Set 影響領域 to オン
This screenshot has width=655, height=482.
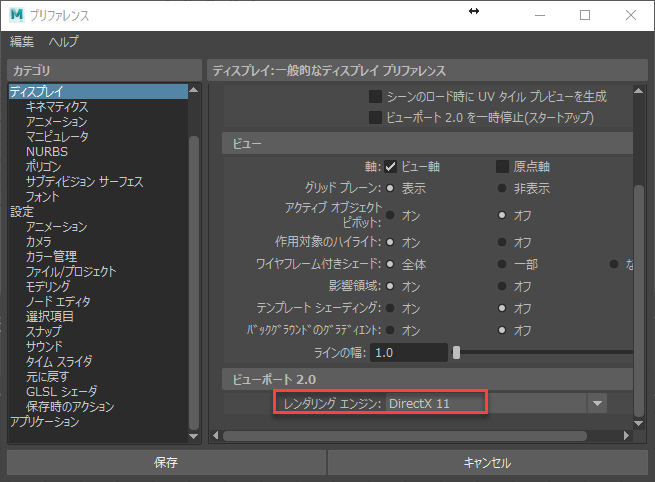(x=390, y=287)
